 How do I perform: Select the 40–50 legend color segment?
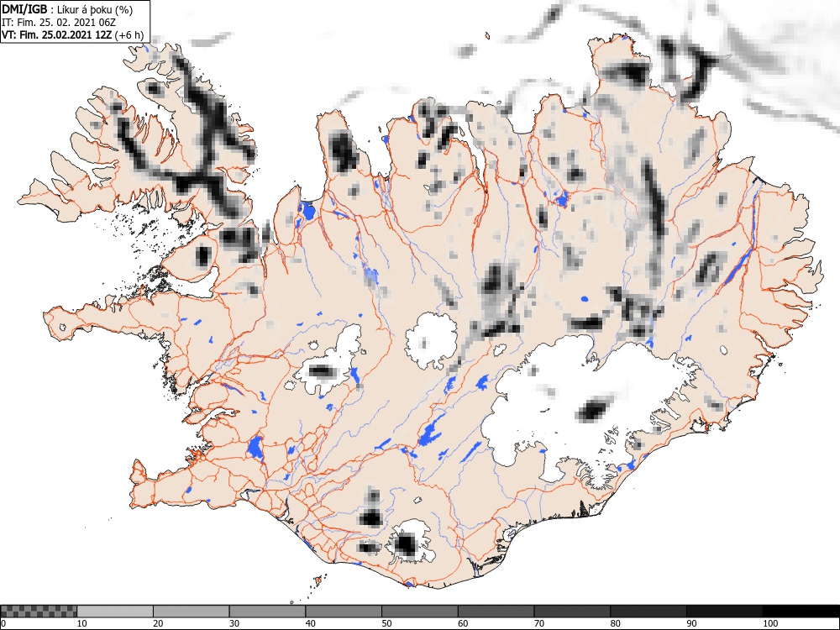click(344, 612)
